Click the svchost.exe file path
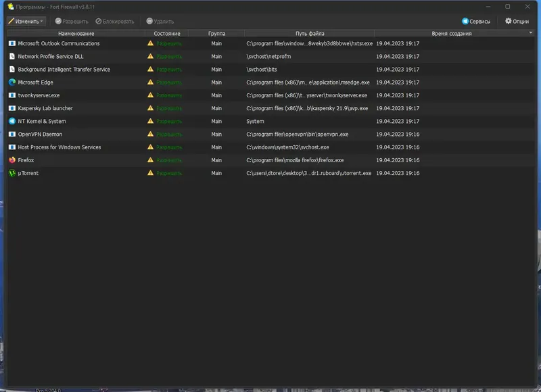This screenshot has width=541, height=392. (288, 147)
